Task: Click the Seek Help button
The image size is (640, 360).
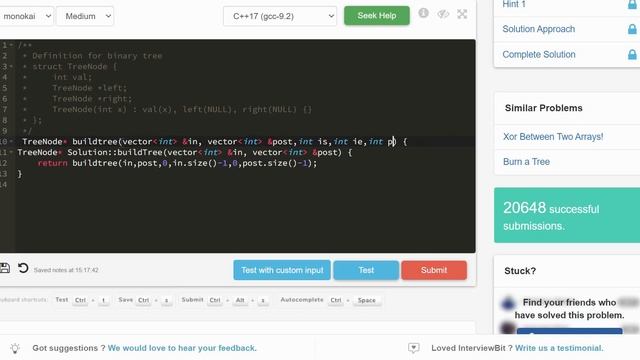Action: [377, 16]
